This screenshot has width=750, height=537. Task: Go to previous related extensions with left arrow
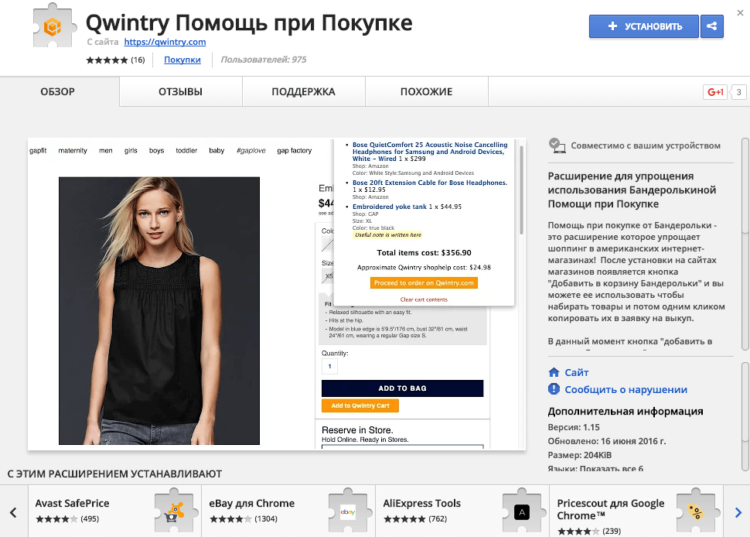13,513
